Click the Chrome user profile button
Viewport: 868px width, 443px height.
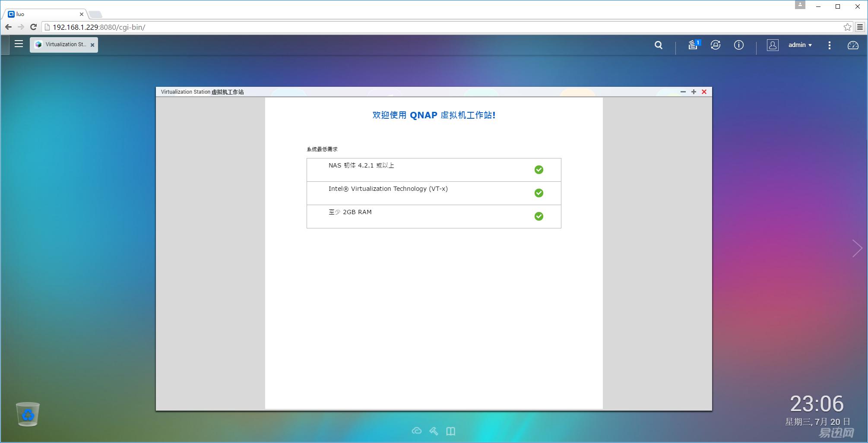point(800,5)
